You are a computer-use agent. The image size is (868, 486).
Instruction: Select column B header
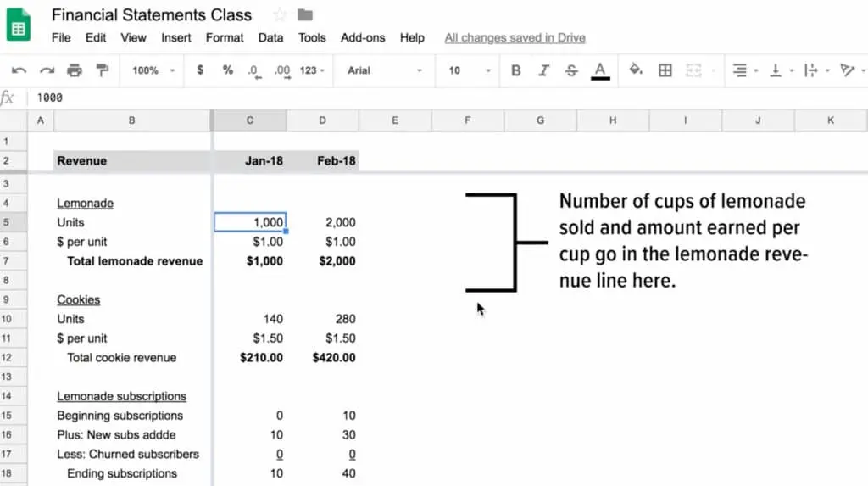click(x=131, y=120)
